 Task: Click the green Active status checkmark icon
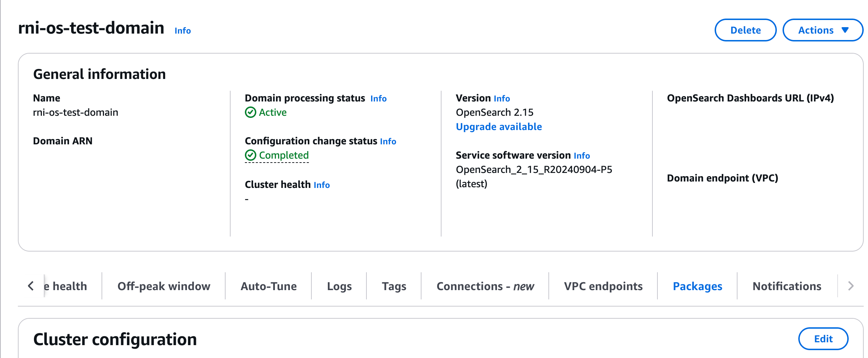(250, 112)
